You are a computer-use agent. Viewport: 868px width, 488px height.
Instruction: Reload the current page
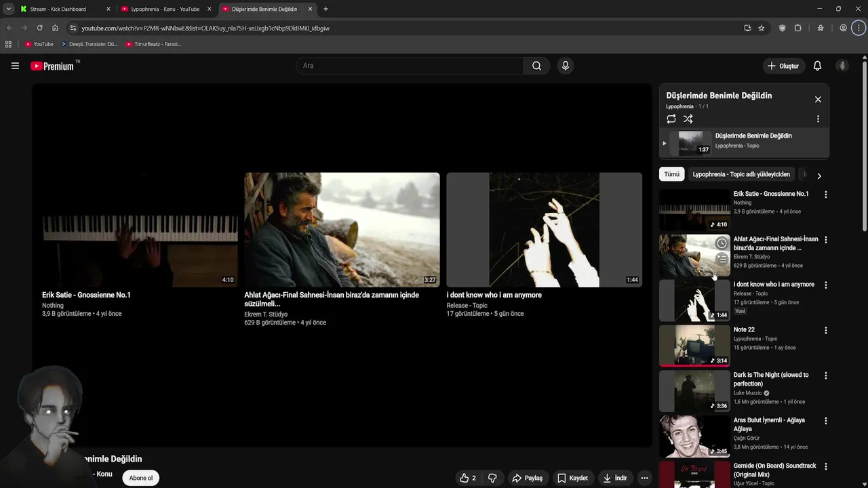point(39,28)
